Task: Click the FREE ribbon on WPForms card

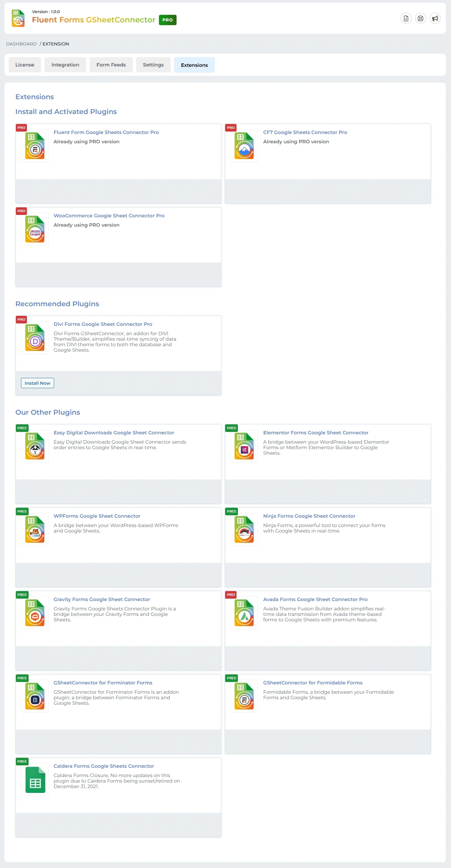Action: (22, 511)
